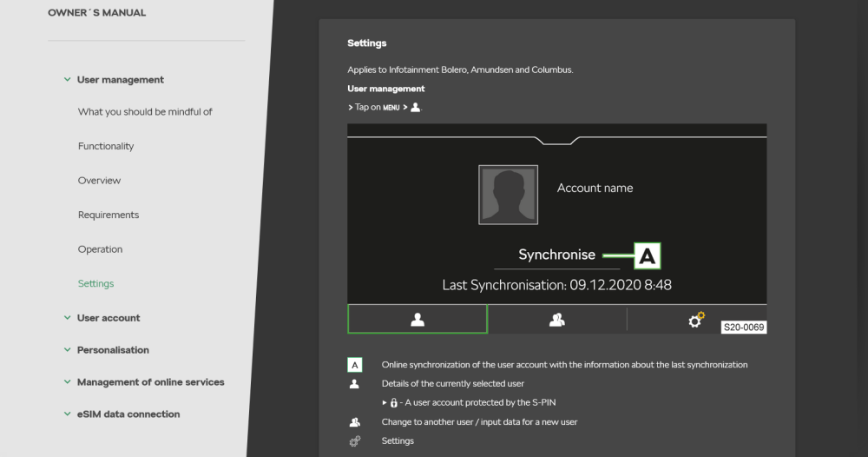Screen dimensions: 868x457
Task: Open User management heading in sidebar
Action: point(120,80)
